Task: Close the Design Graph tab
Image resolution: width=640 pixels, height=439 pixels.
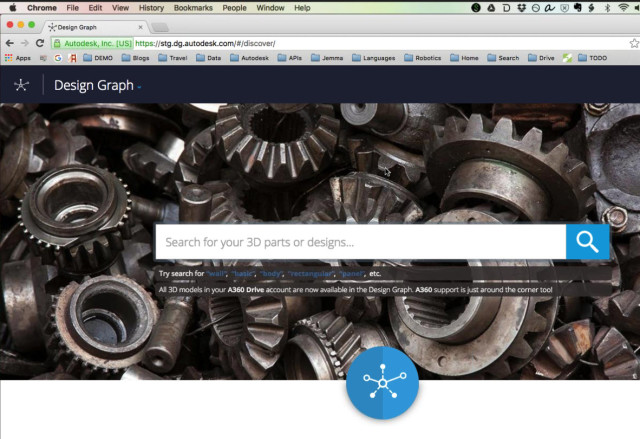Action: point(140,27)
